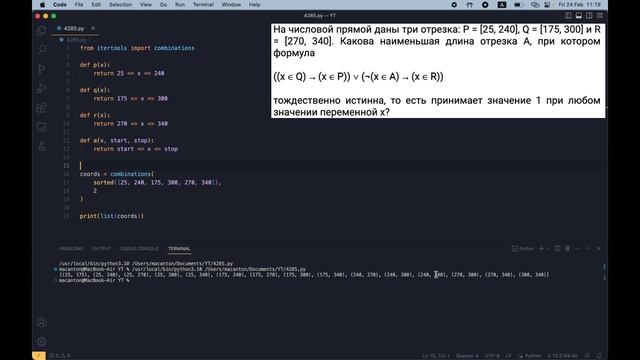Click the feedback icon in status bar
640x360 pixels.
coord(588,356)
